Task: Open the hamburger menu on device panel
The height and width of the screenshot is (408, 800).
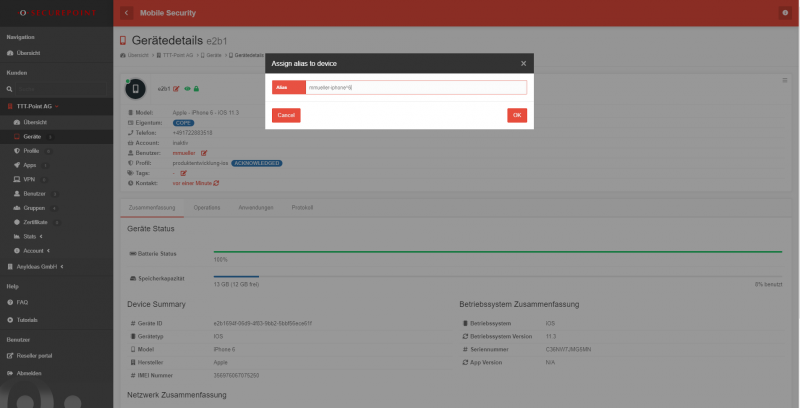Action: click(x=784, y=79)
